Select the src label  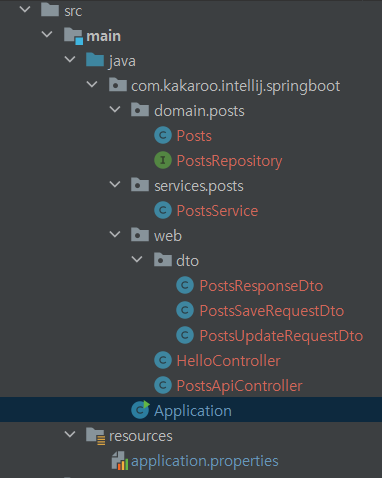73,11
